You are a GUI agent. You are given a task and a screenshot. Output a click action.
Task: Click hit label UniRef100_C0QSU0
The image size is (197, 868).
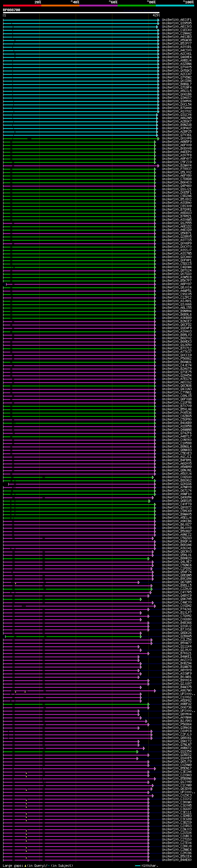177,477
